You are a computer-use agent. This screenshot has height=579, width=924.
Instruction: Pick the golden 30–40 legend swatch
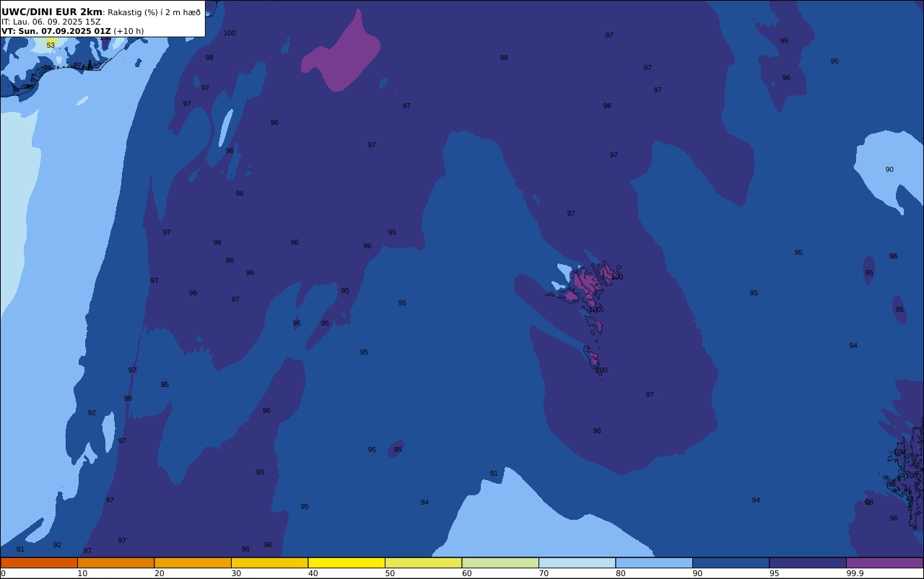(269, 562)
